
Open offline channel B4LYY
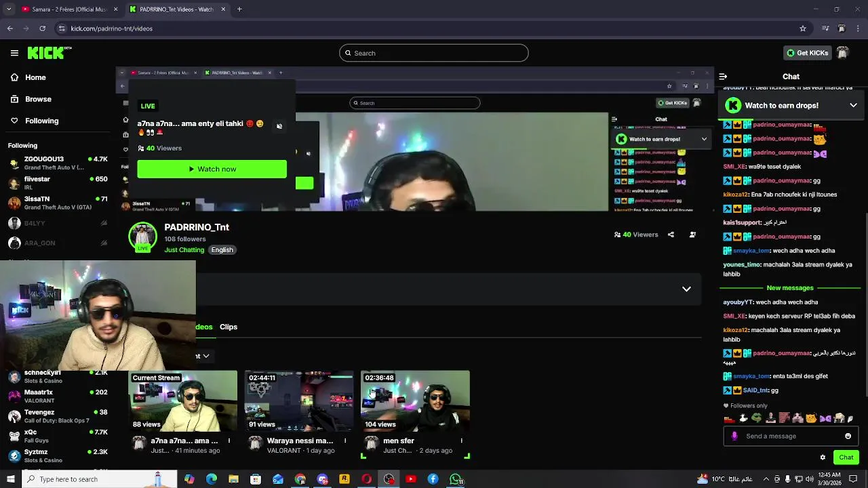point(58,223)
